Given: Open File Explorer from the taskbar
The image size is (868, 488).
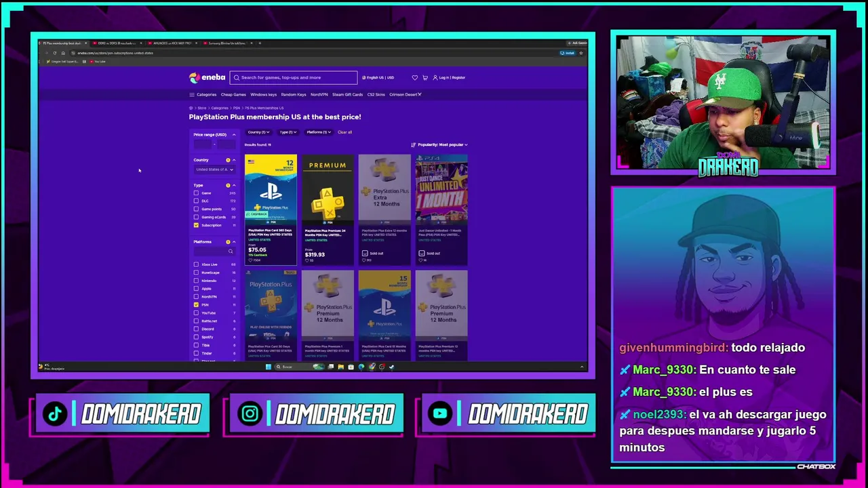Looking at the screenshot, I should (x=340, y=367).
